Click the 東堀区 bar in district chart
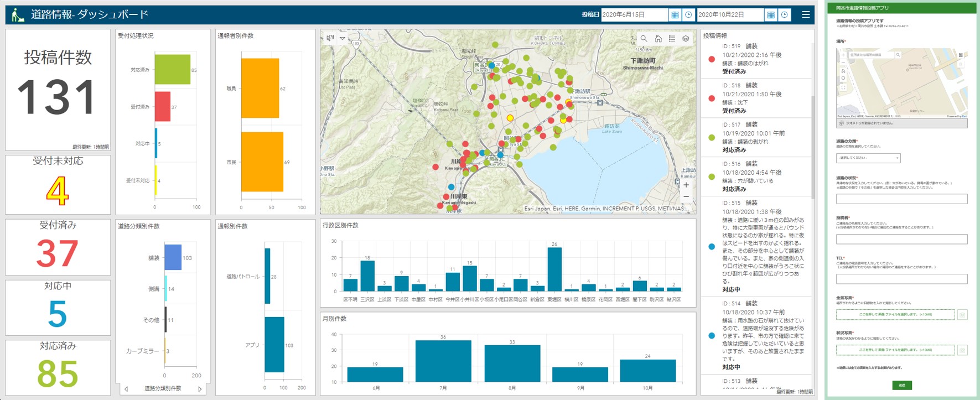The image size is (980, 400). click(554, 269)
